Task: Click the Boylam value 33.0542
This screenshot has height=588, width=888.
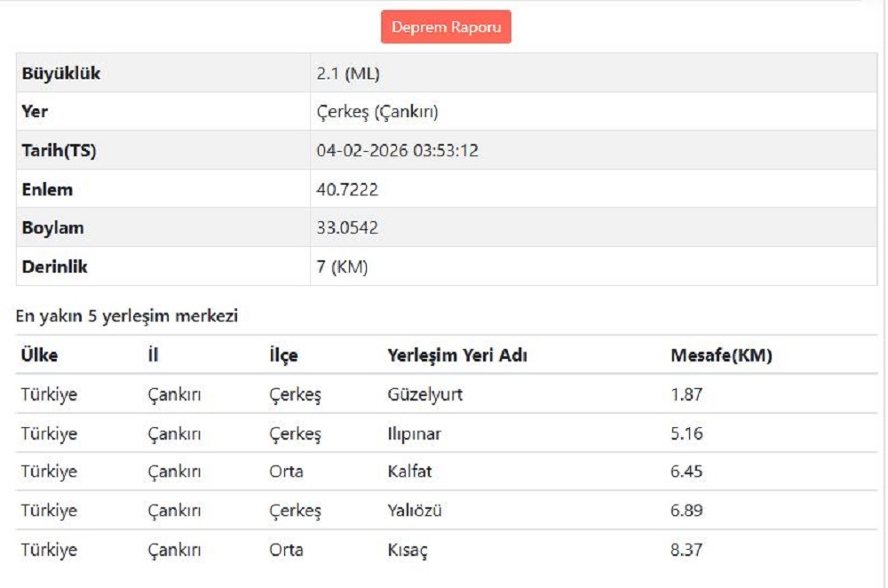Action: coord(347,228)
